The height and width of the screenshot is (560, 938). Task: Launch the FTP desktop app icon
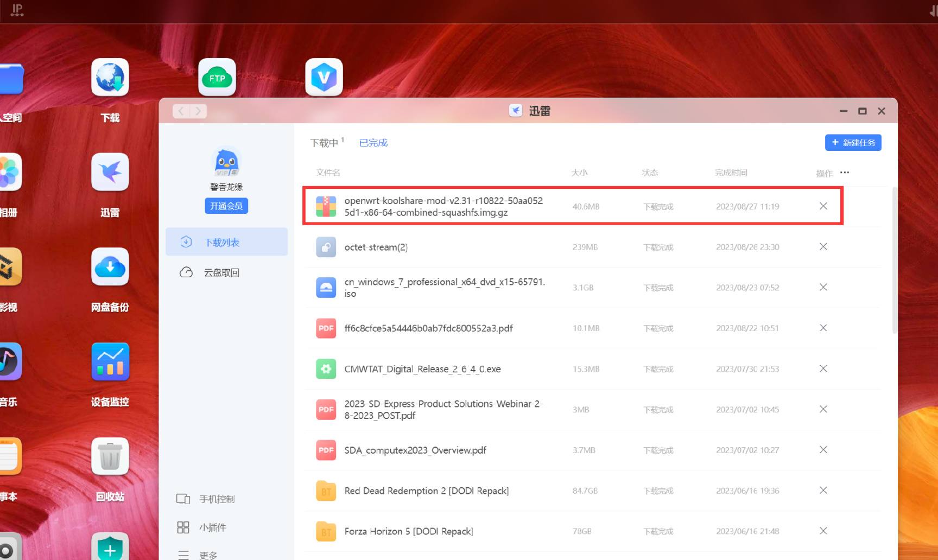[x=217, y=77]
